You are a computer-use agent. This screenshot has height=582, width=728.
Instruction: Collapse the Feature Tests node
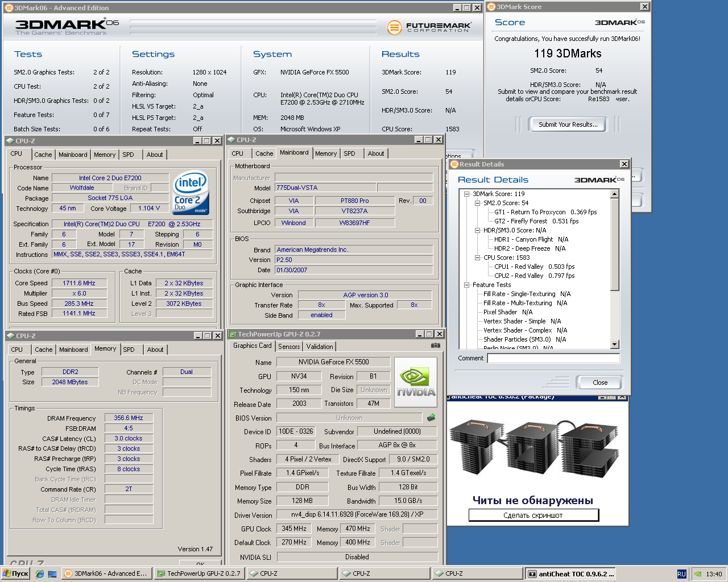pyautogui.click(x=467, y=285)
